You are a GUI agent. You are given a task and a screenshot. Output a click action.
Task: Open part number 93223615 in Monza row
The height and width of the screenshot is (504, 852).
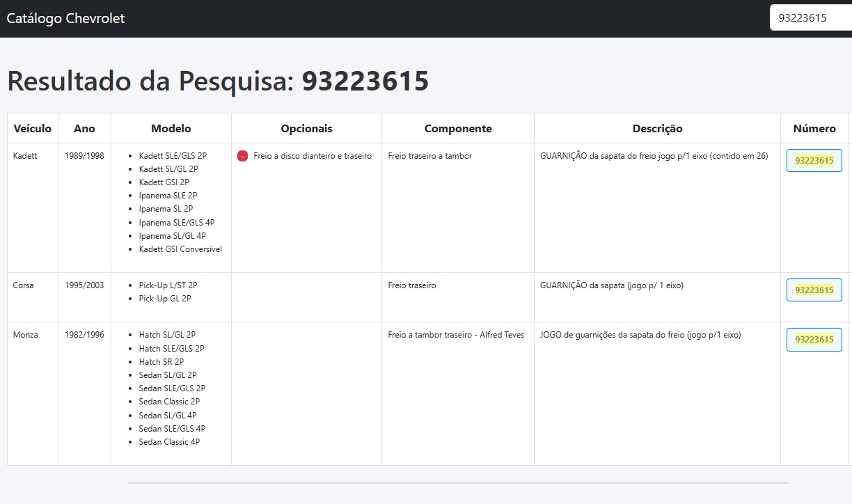click(814, 340)
